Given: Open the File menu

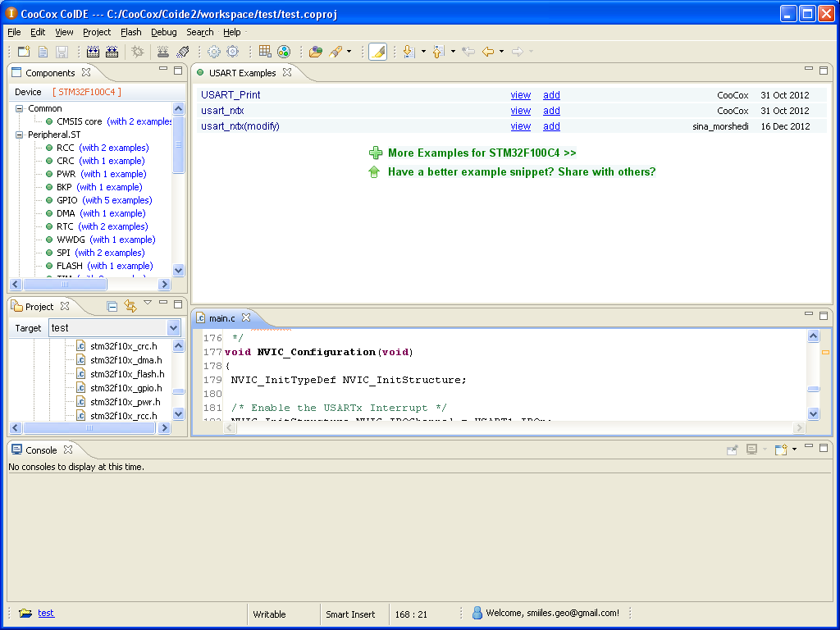Looking at the screenshot, I should (15, 32).
